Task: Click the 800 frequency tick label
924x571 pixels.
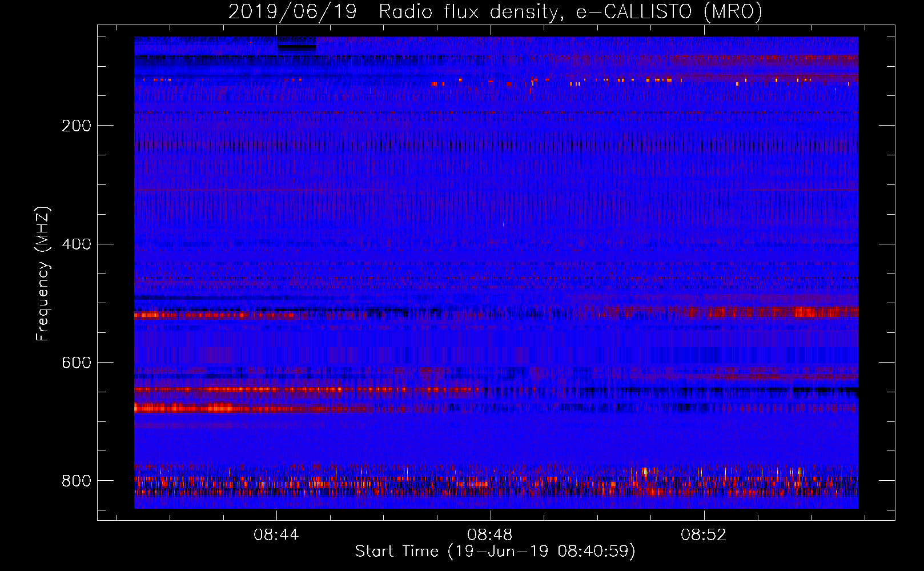Action: tap(77, 481)
